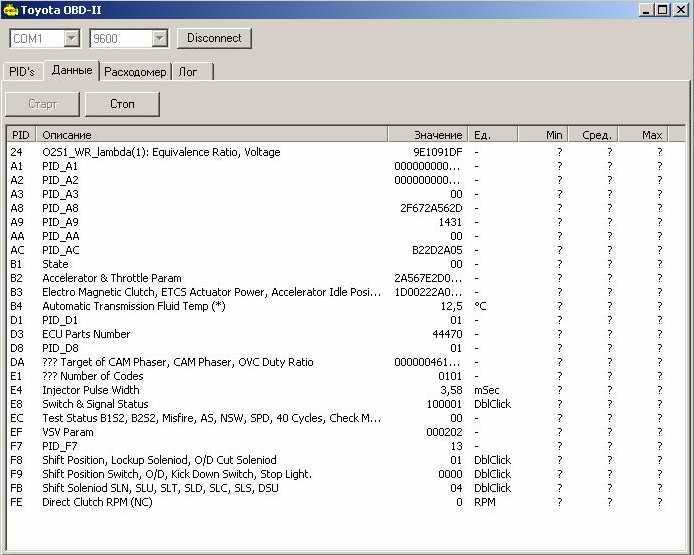
Task: Select the ECU Parts Number row
Action: [86, 334]
